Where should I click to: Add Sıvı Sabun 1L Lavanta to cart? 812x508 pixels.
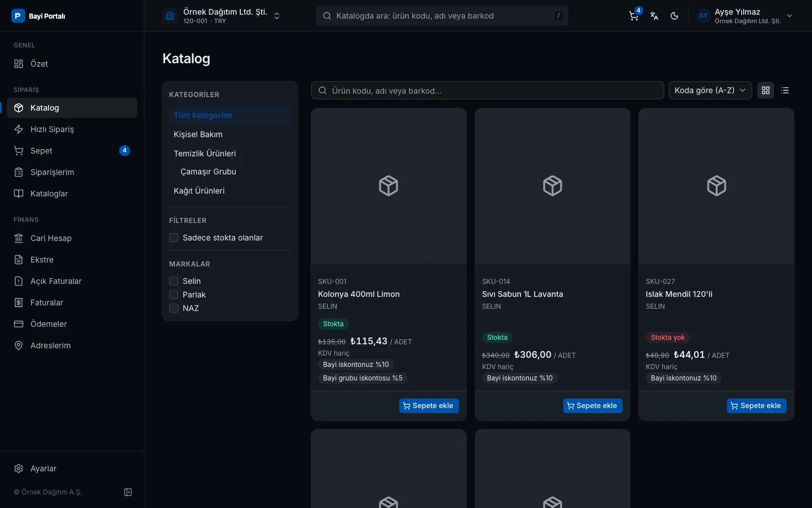pyautogui.click(x=593, y=406)
